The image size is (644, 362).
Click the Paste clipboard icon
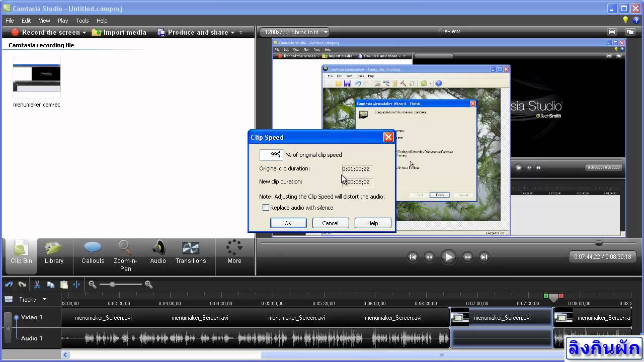coord(64,284)
